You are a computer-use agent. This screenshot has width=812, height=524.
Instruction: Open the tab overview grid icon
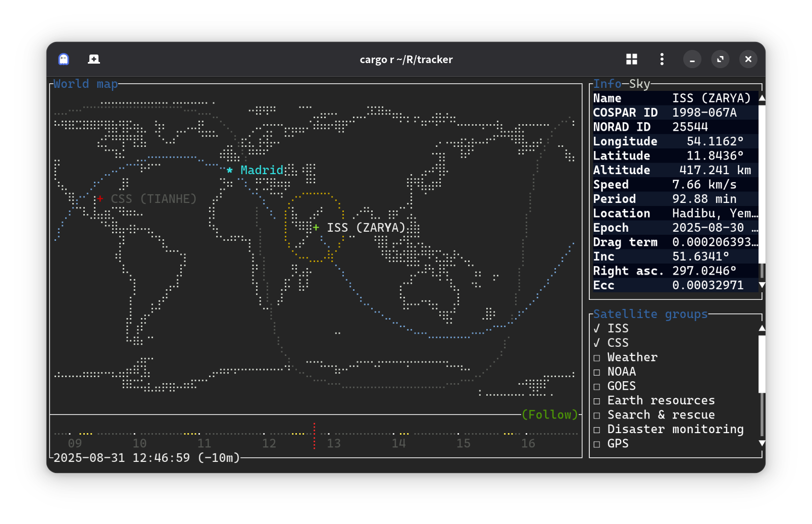pyautogui.click(x=632, y=59)
